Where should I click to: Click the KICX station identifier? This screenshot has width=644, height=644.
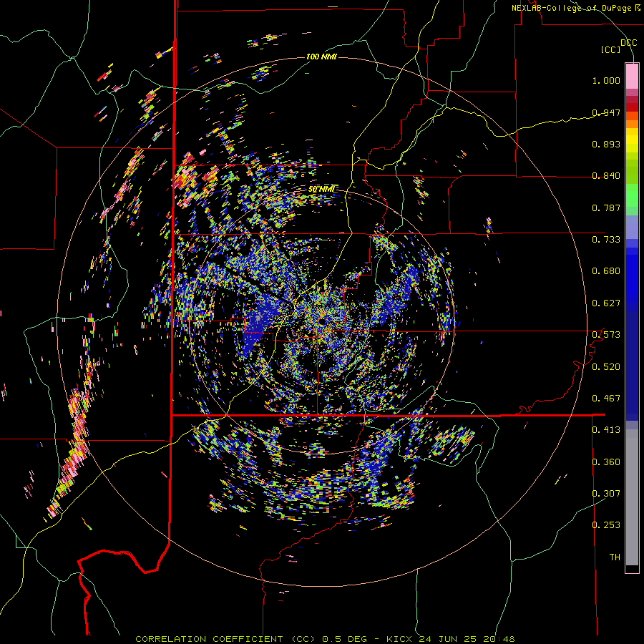[399, 639]
